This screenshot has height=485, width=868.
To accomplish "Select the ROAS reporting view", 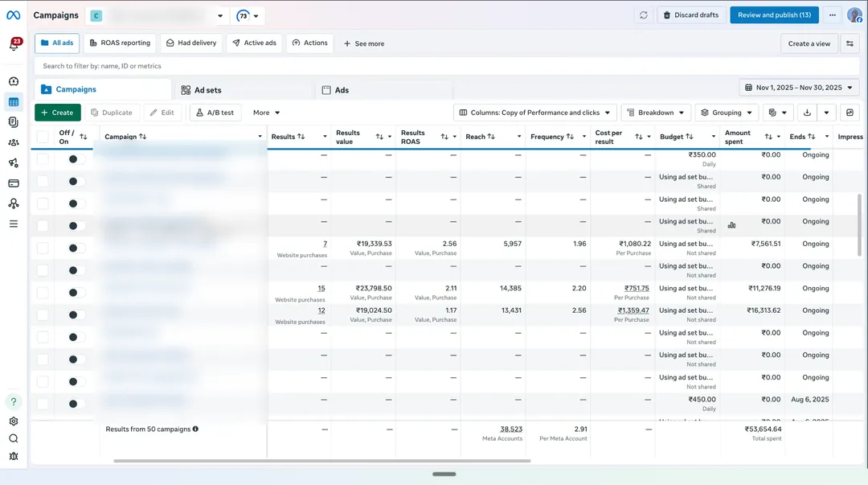I will click(120, 43).
